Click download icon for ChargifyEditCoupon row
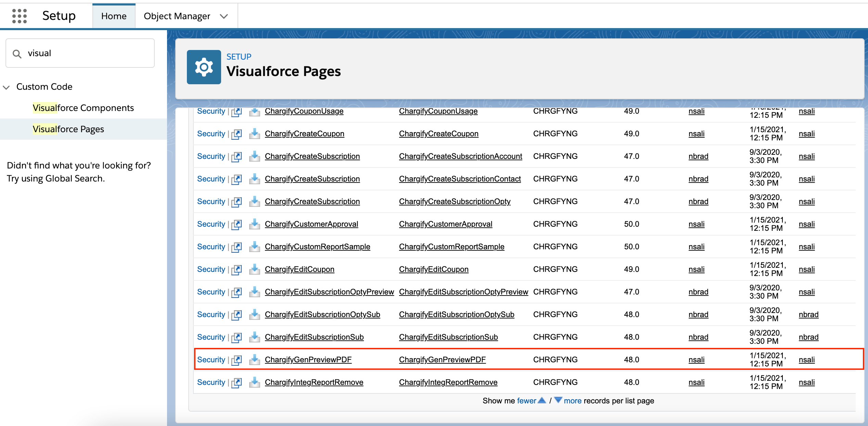This screenshot has width=868, height=426. click(x=254, y=269)
